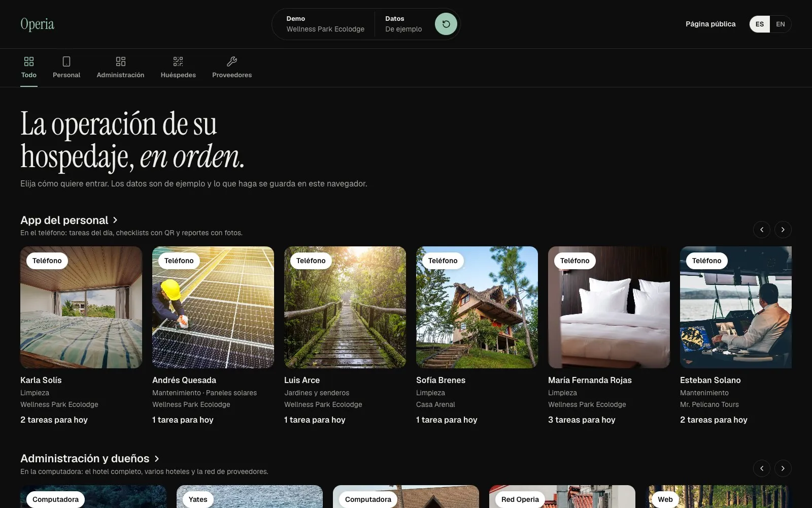The height and width of the screenshot is (508, 812).
Task: Click 'Mantenimiento · Paneles solares' text
Action: [205, 393]
